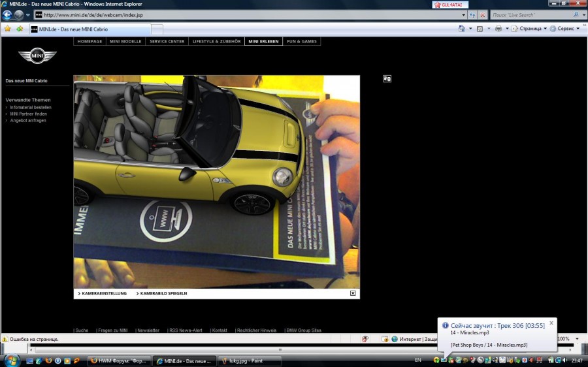Click the Print icon in the toolbar
Viewport: 588px width, 367px height.
click(x=498, y=29)
